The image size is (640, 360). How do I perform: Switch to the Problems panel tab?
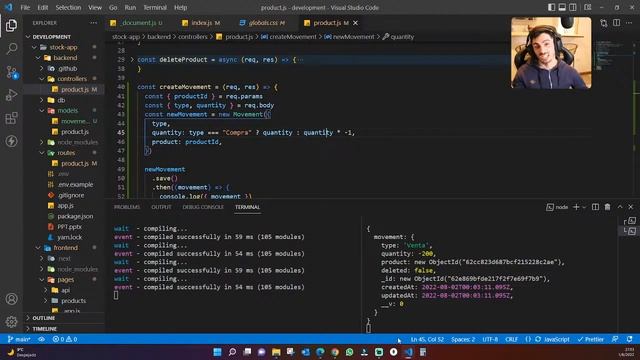coord(127,207)
